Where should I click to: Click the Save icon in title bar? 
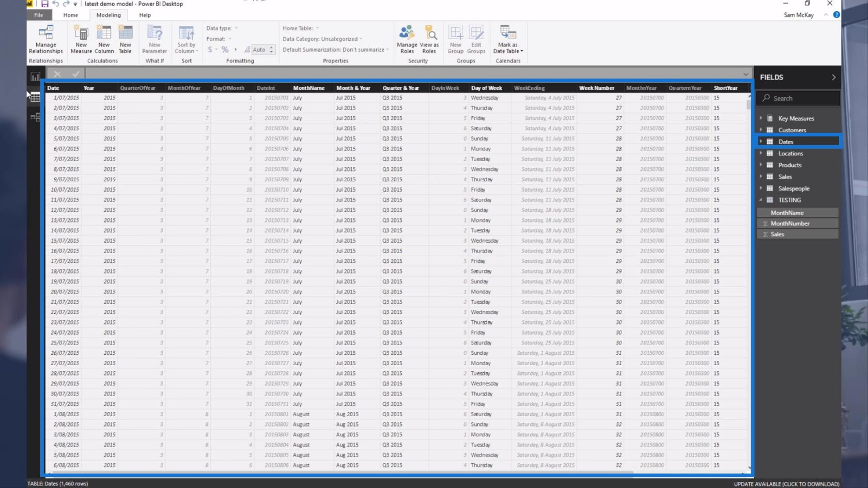45,4
